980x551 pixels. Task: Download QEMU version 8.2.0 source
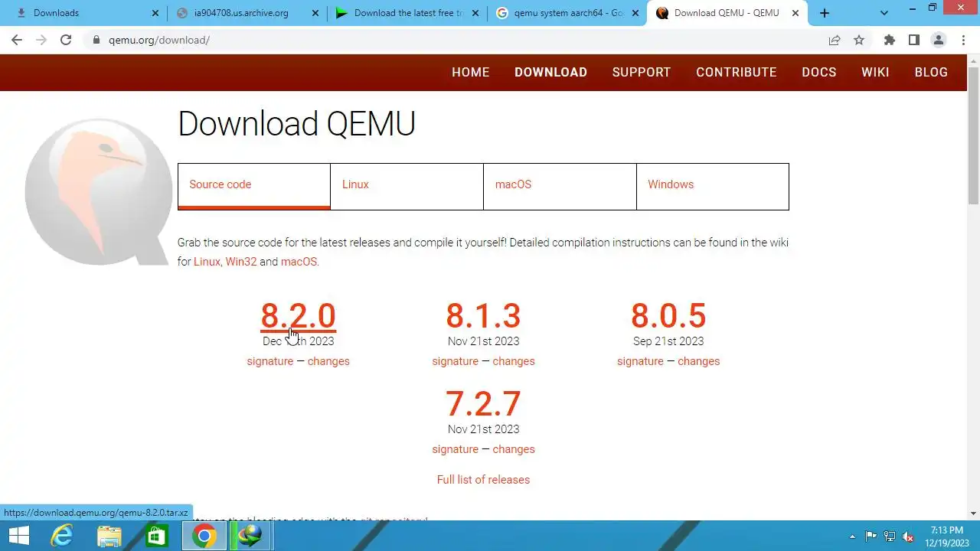tap(298, 316)
